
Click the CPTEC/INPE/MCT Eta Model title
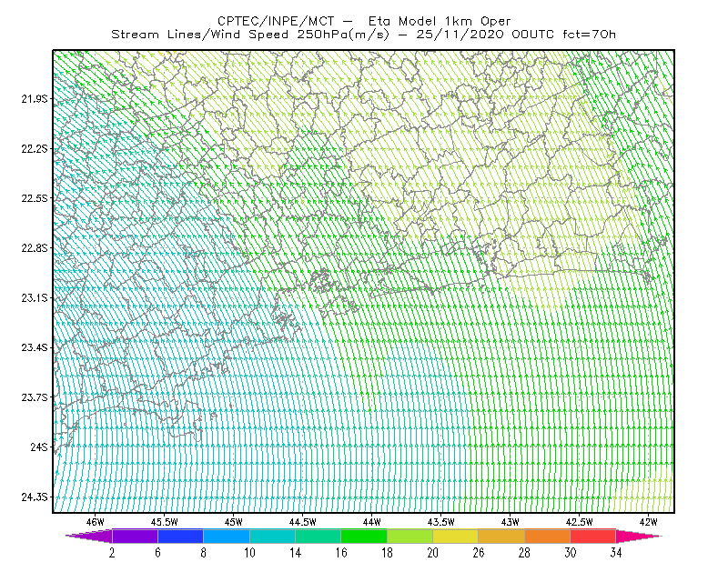tap(364, 21)
